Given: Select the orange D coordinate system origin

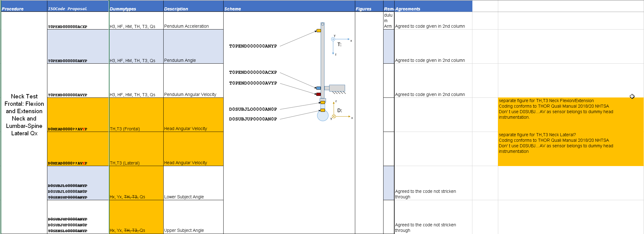Looking at the screenshot, I should coord(334,117).
